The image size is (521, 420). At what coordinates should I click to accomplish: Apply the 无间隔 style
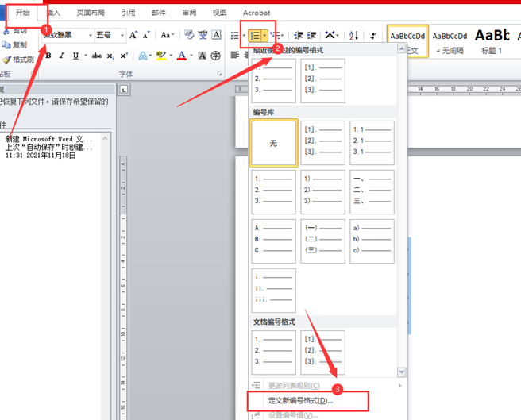tap(450, 42)
